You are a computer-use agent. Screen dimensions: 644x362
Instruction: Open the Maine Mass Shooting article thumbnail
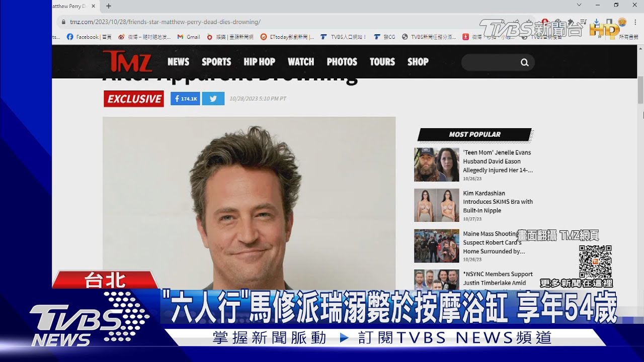(437, 246)
